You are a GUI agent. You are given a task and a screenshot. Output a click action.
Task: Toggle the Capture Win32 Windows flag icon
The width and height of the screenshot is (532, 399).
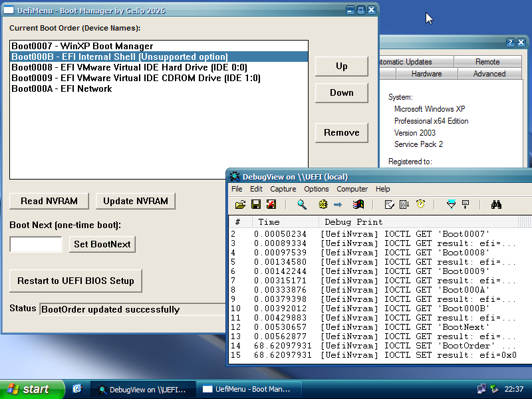tap(358, 204)
